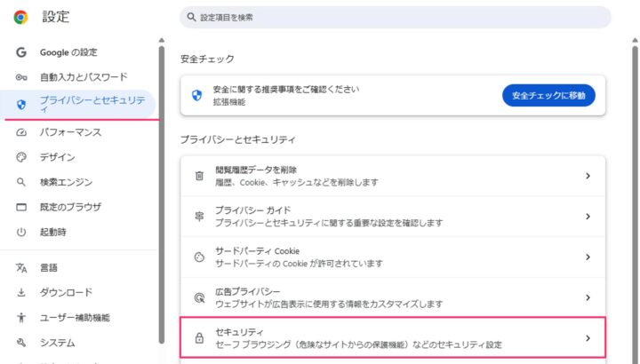Click the key icon for 自動入力とパスワード
640x364 pixels.
point(20,77)
